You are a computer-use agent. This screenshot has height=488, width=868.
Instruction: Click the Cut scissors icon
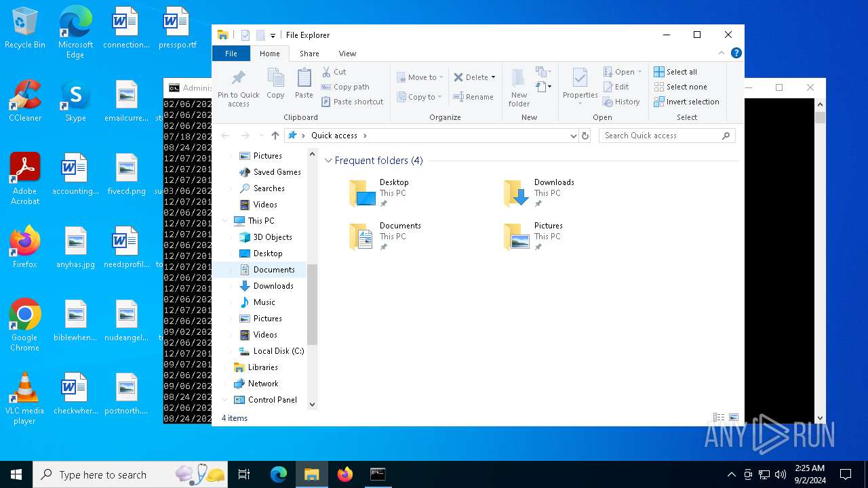(x=326, y=72)
